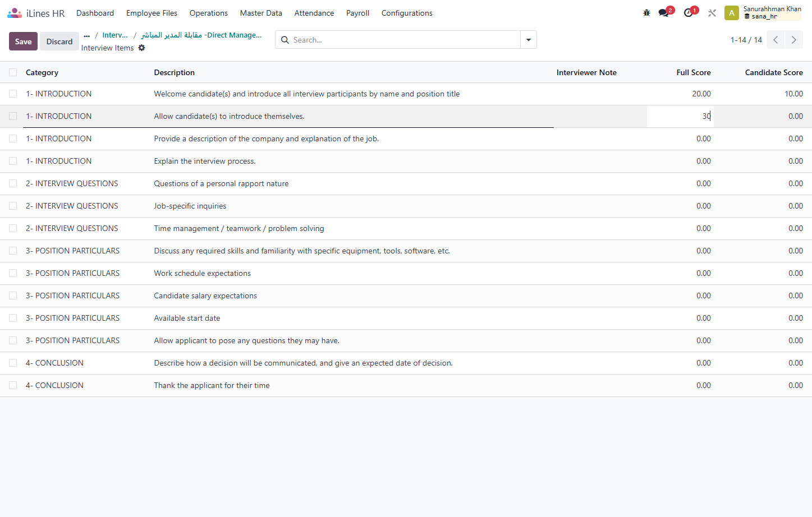Click '4- CONCLUSION' category in Thank the applicant row
This screenshot has width=812, height=517.
click(54, 385)
